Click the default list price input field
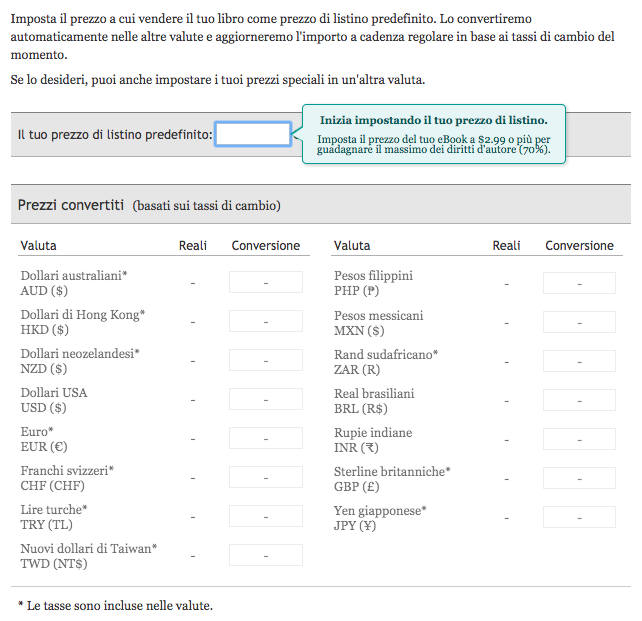This screenshot has height=621, width=642. [253, 134]
